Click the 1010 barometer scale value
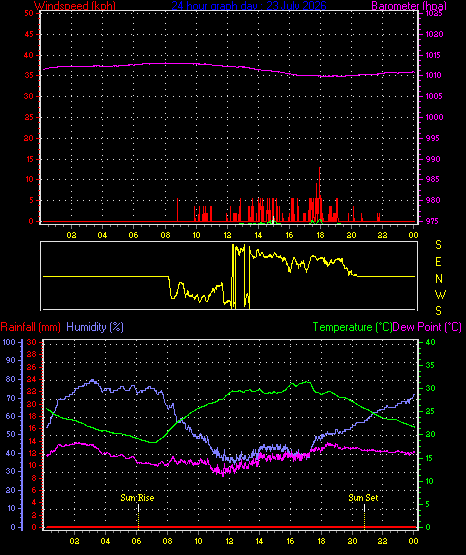 (x=433, y=75)
